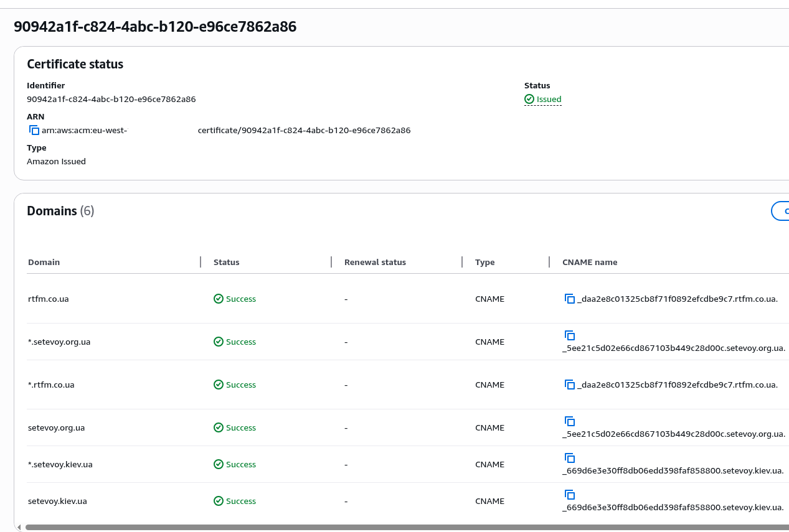The height and width of the screenshot is (532, 789).
Task: Click the CNAME name column header
Action: (590, 262)
